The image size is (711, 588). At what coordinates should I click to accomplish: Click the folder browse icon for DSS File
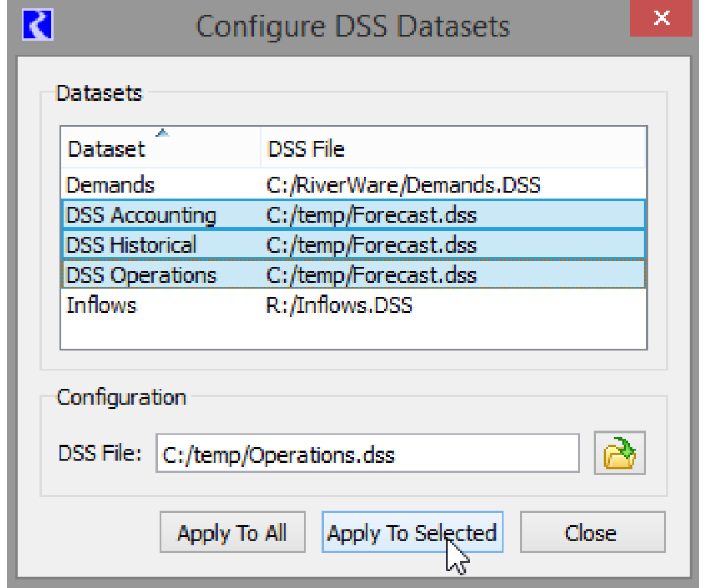coord(619,453)
